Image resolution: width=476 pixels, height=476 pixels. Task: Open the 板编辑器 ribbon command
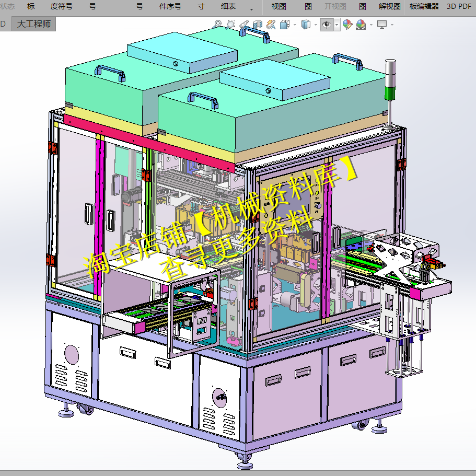point(424,6)
